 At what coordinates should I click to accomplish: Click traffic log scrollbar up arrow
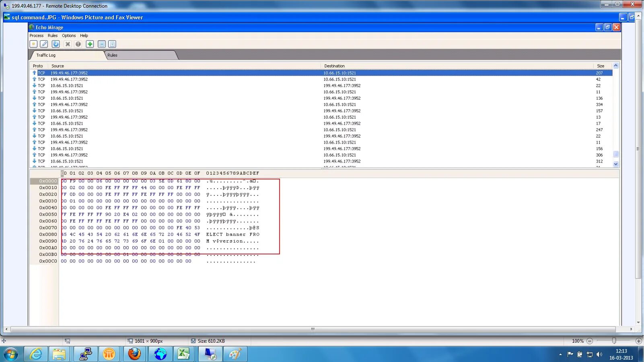pyautogui.click(x=615, y=66)
